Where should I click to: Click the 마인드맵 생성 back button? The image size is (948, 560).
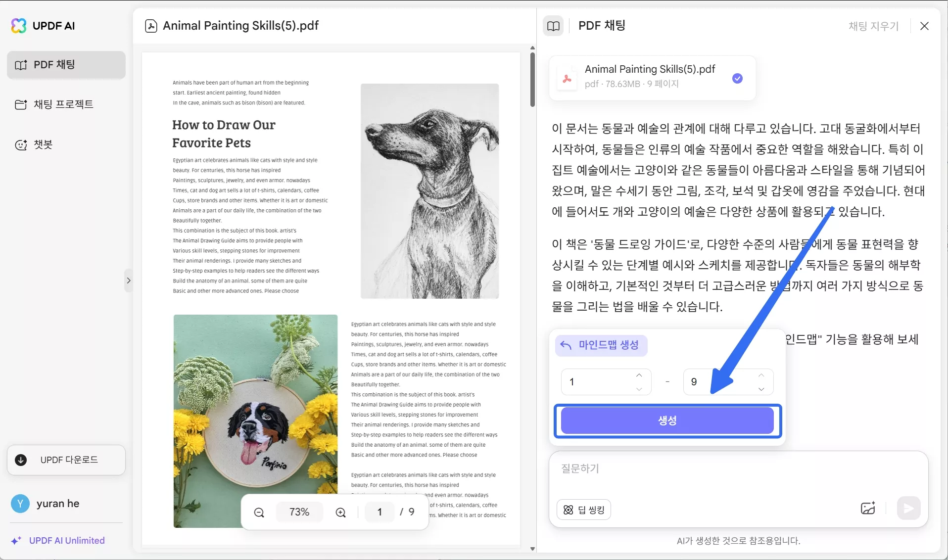(601, 345)
